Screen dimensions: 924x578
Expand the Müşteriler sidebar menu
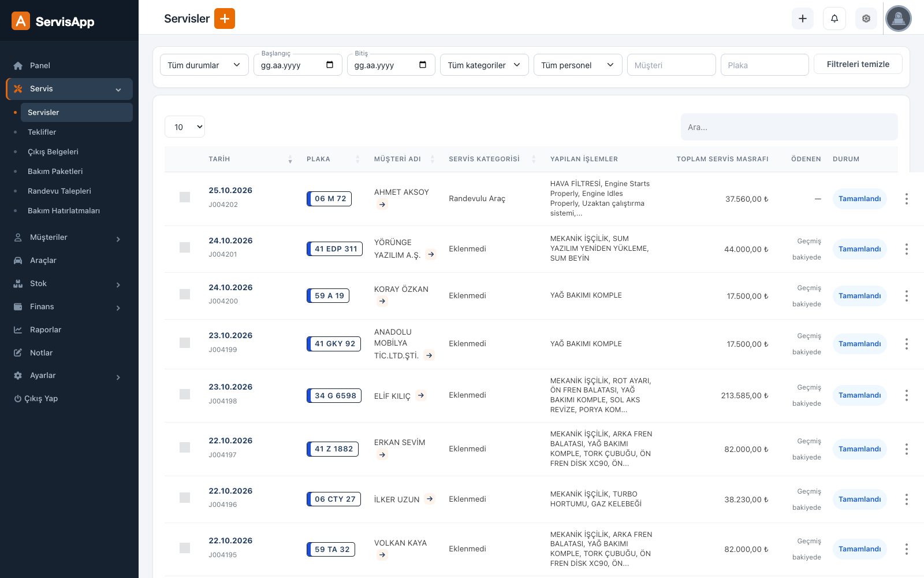[69, 238]
